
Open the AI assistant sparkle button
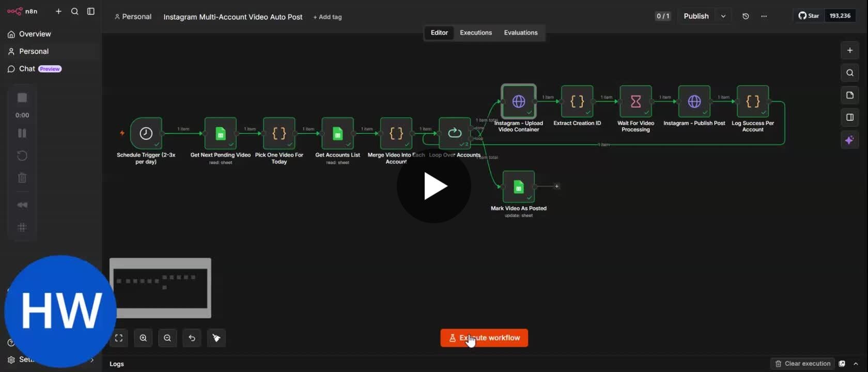click(850, 140)
